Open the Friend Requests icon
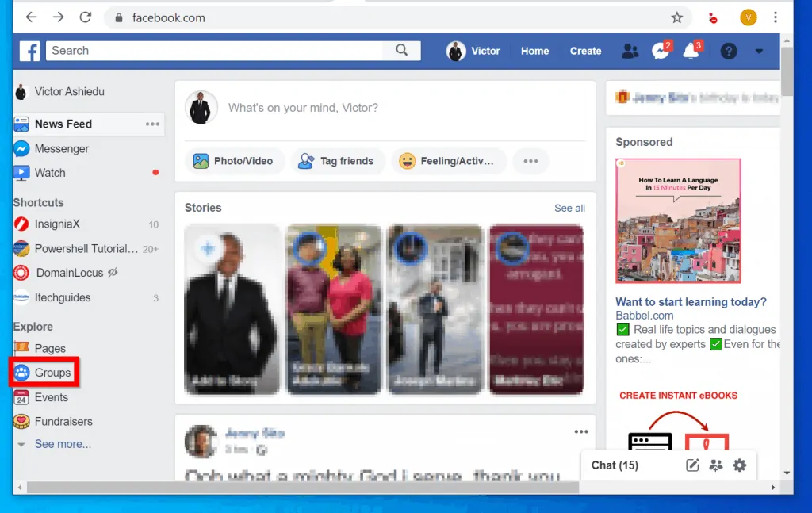 [x=630, y=51]
